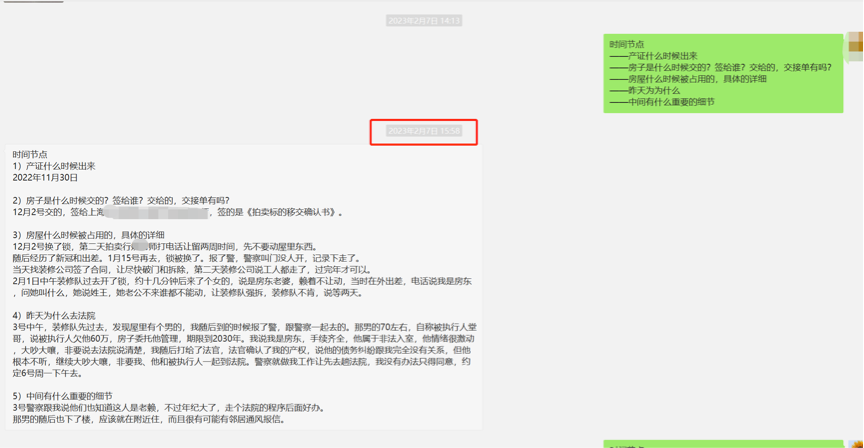Click '时间节点' heading in the grey reply

coord(30,155)
